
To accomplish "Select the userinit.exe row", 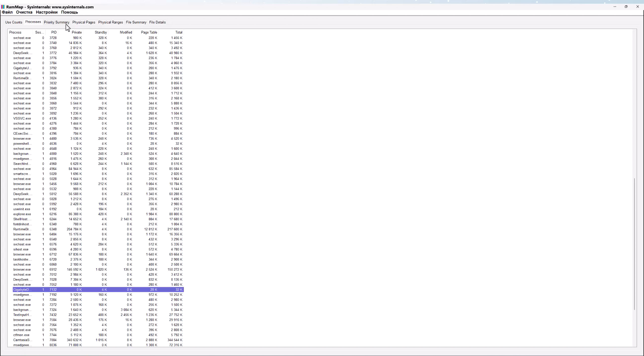I will pyautogui.click(x=98, y=209).
